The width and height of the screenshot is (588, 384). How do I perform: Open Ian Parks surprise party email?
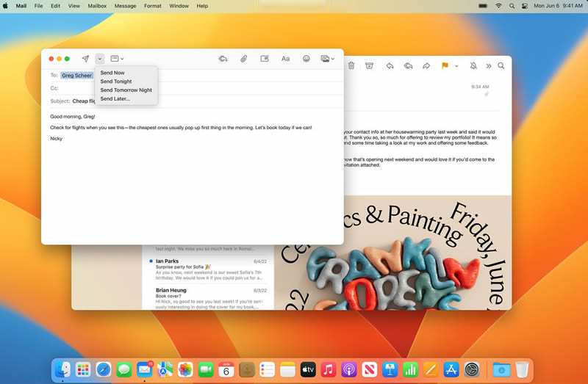click(208, 269)
